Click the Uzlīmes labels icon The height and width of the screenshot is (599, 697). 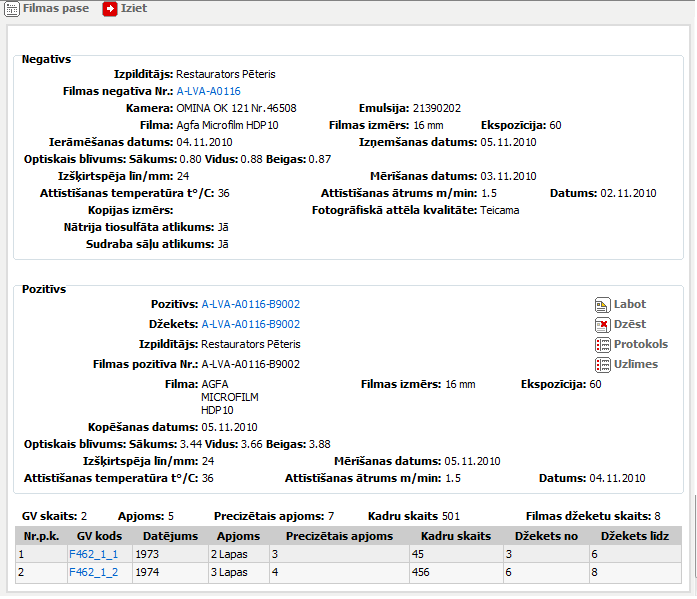[x=602, y=365]
